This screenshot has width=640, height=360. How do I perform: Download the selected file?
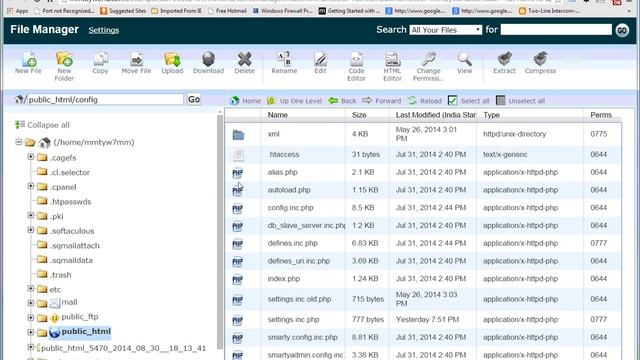coord(208,62)
